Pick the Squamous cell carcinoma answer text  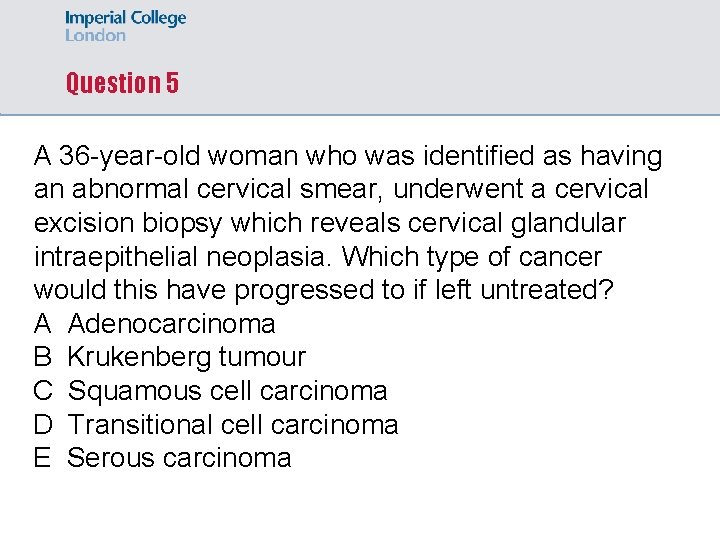tap(227, 391)
